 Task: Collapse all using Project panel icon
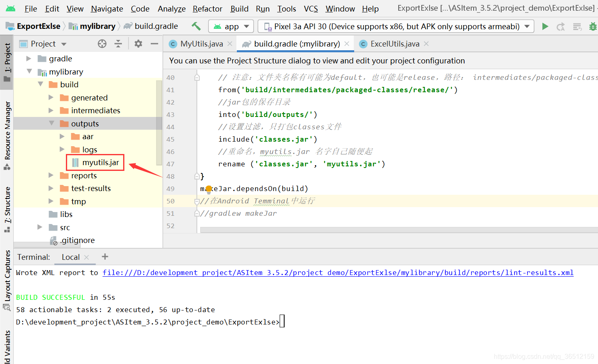[118, 44]
